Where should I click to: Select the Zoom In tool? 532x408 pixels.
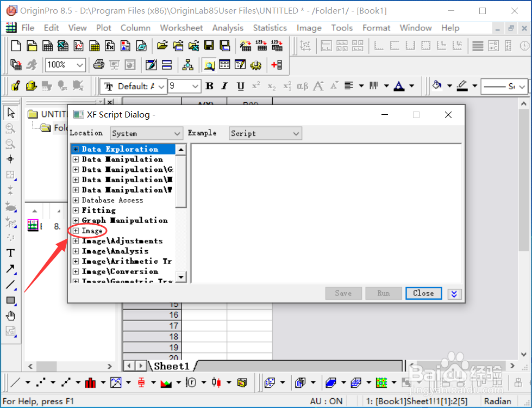[10, 128]
